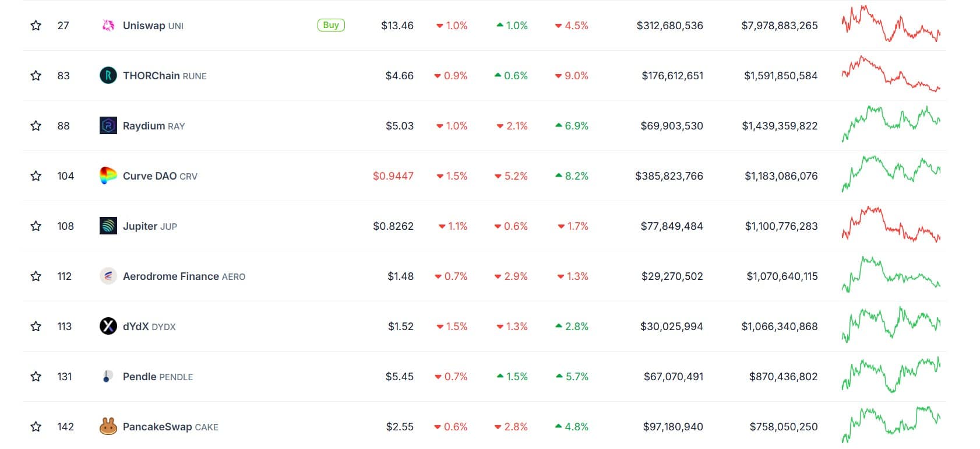Click Raydium market cap $1,439,359,822
This screenshot has height=449, width=980.
pyautogui.click(x=780, y=126)
